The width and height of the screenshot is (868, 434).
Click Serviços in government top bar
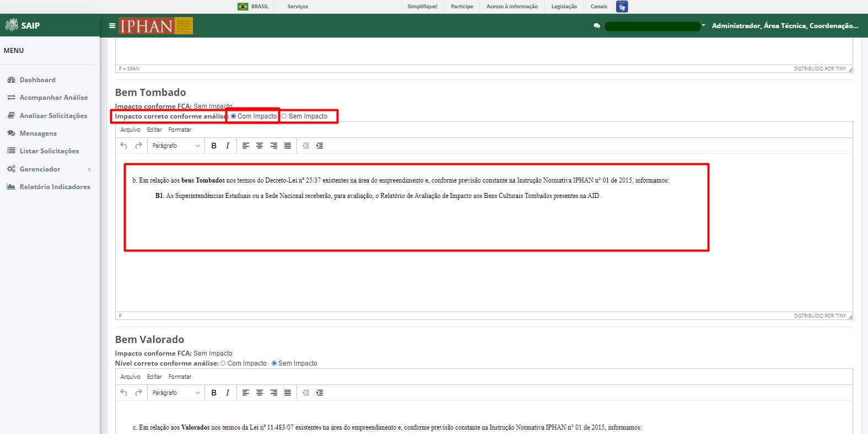298,7
